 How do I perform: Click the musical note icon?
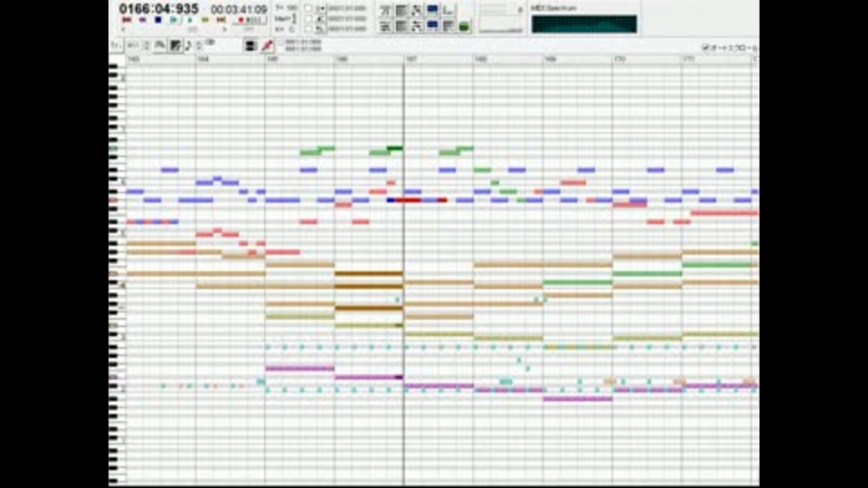(x=188, y=45)
